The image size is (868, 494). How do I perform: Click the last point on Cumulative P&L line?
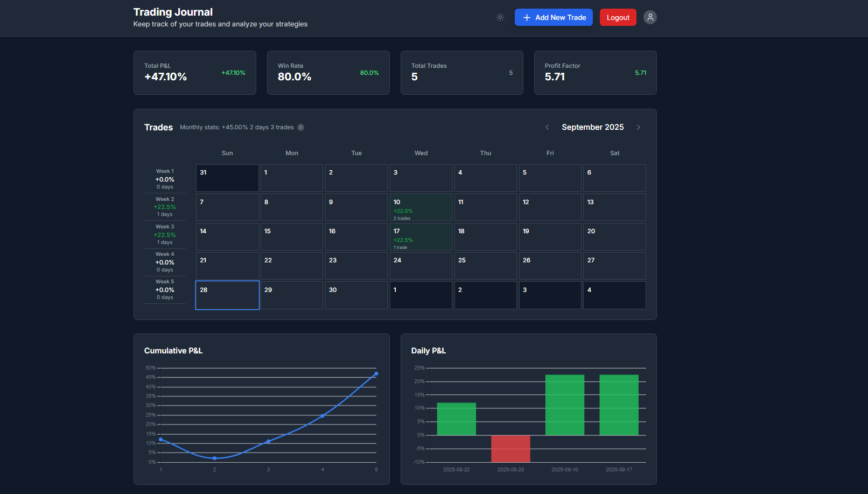pyautogui.click(x=376, y=373)
